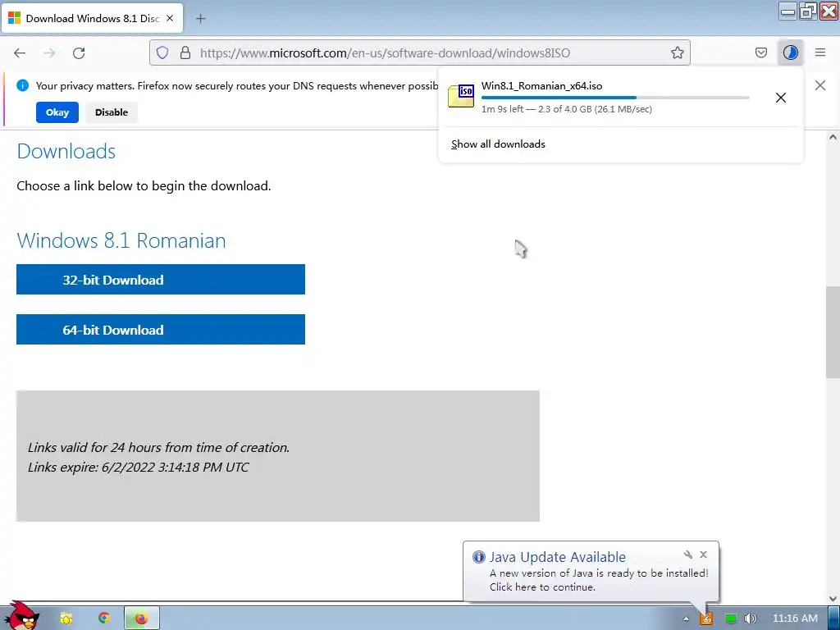Click Disable on the DNS privacy notice
The image size is (840, 630).
(x=112, y=112)
